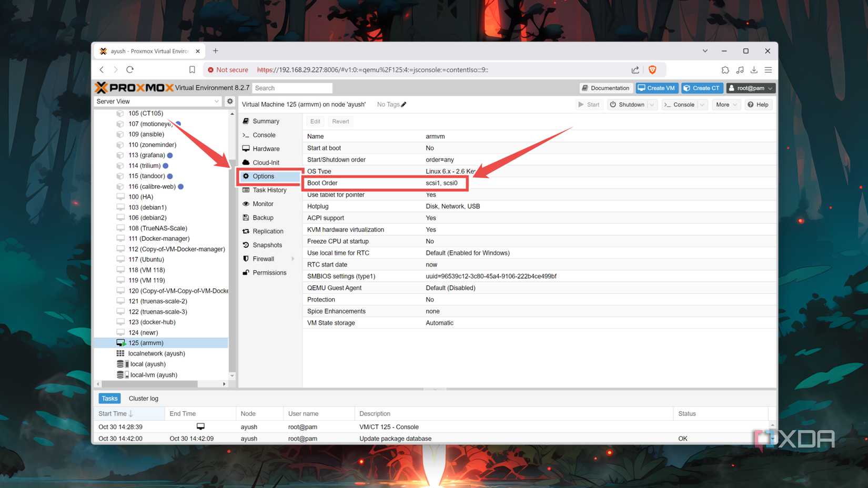Expand the Firewall submenu arrow
Image resolution: width=868 pixels, height=488 pixels.
click(x=293, y=259)
